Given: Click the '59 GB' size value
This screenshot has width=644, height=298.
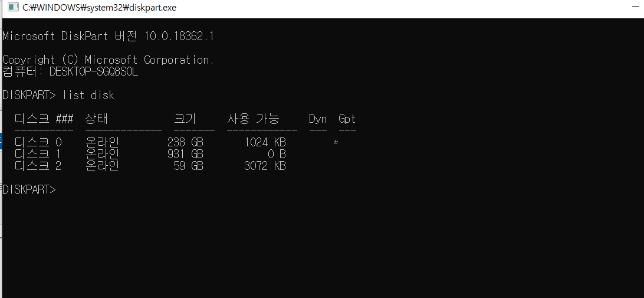Looking at the screenshot, I should coord(189,166).
